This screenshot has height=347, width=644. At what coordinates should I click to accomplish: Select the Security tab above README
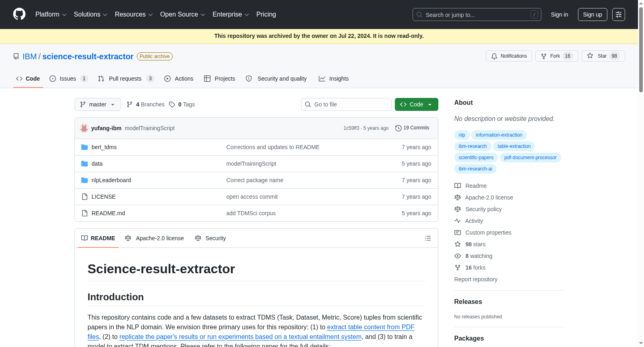pyautogui.click(x=210, y=238)
